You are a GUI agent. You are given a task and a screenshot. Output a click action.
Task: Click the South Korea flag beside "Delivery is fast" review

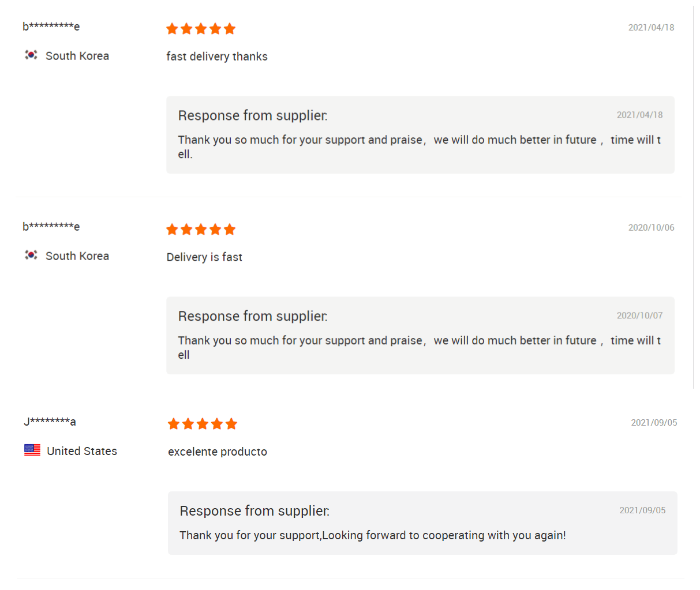click(x=31, y=255)
